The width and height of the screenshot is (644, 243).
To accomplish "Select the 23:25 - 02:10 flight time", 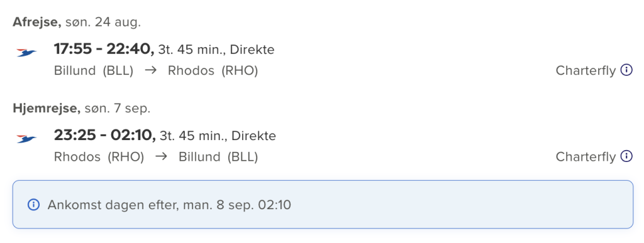I will 105,135.
